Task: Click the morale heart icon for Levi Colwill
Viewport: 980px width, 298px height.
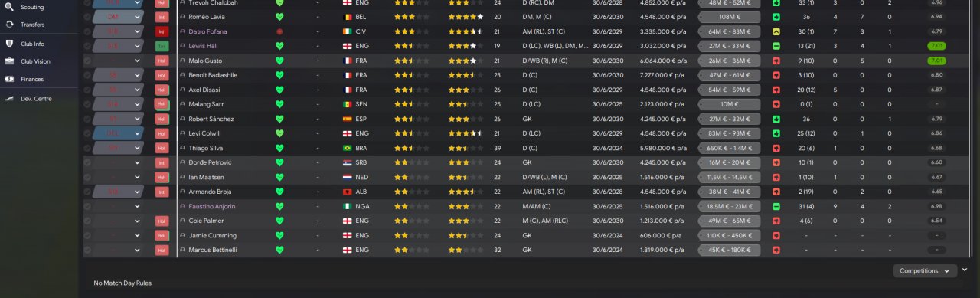Action: [279, 133]
